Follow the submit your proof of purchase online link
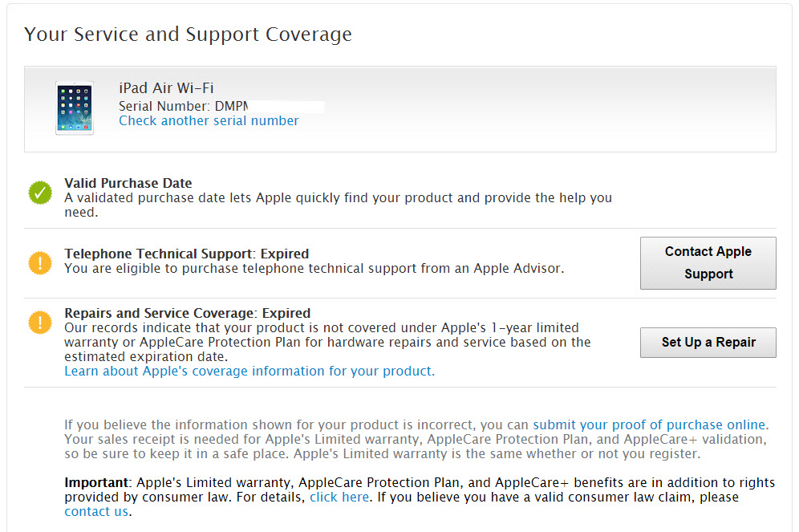The width and height of the screenshot is (799, 532). [x=650, y=425]
